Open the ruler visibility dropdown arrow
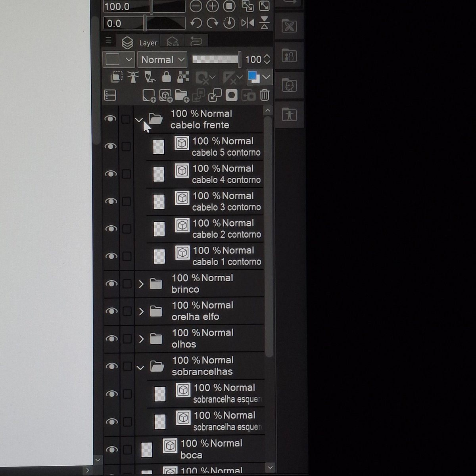This screenshot has height=476, width=476. click(239, 77)
